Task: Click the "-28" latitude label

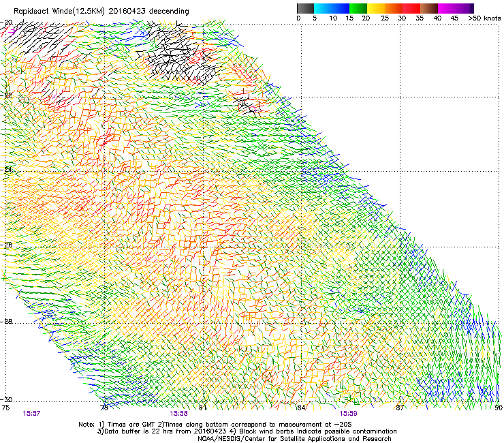Action: [7, 322]
